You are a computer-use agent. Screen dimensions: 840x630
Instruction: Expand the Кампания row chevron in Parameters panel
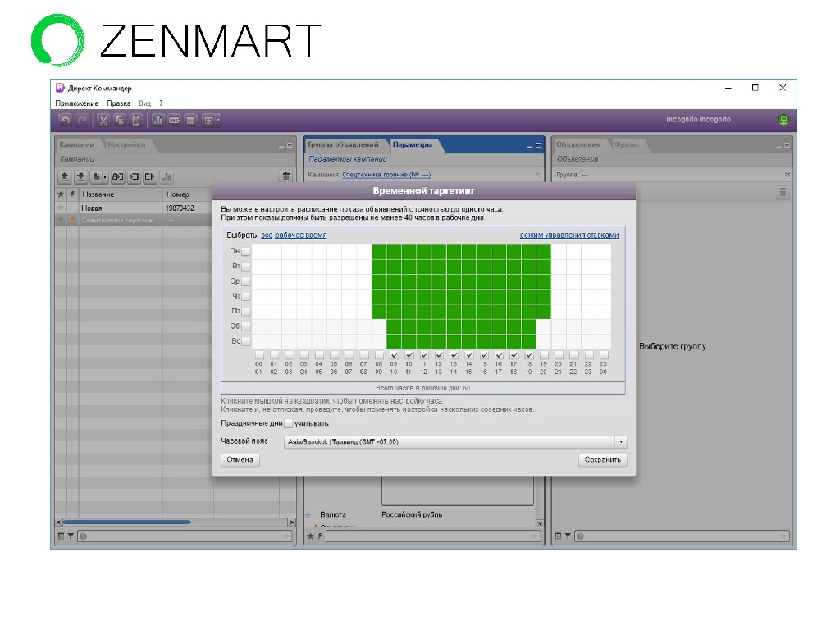[x=538, y=175]
